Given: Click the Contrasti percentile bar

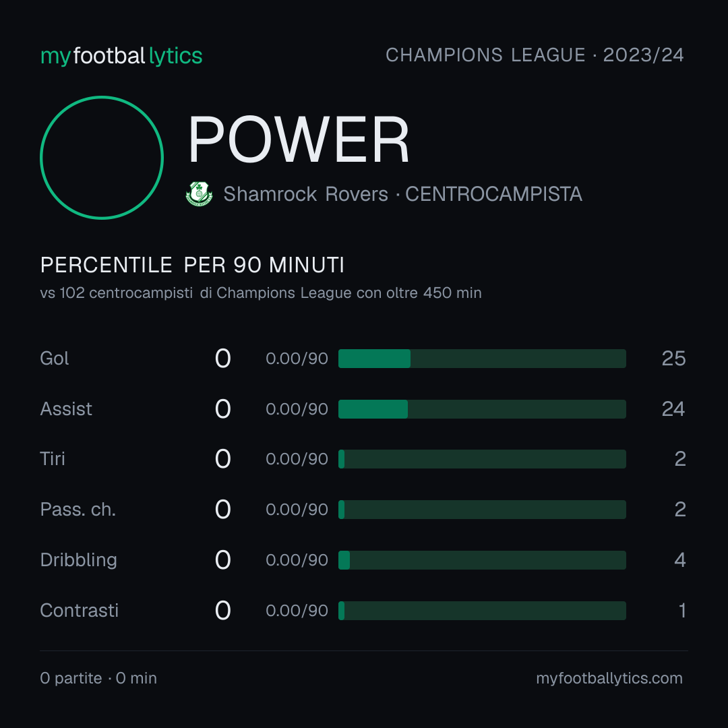Looking at the screenshot, I should 482,611.
